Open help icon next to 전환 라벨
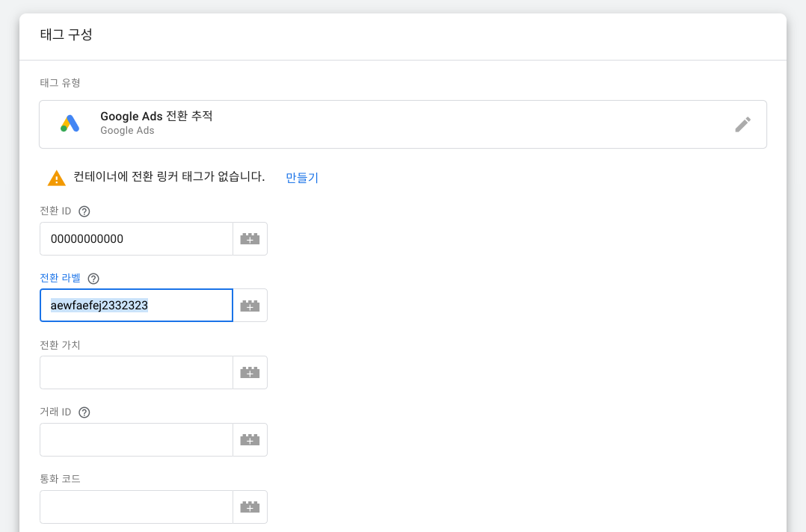This screenshot has width=806, height=532. click(93, 278)
